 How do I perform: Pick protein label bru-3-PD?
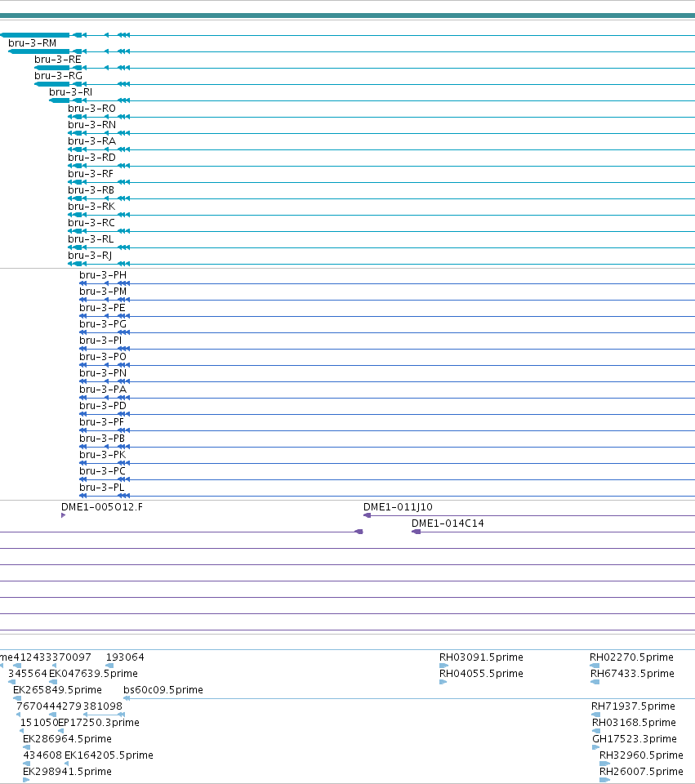coord(103,406)
